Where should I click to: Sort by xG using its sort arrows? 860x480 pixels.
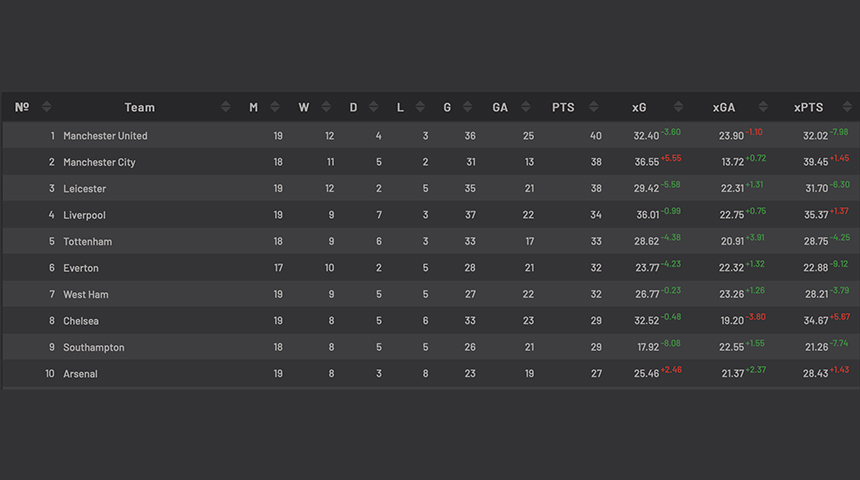[678, 106]
